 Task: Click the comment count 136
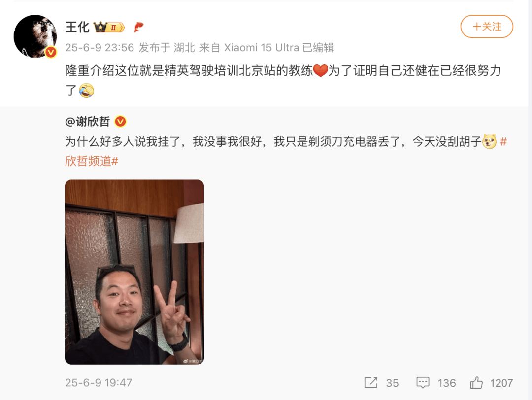[x=446, y=383]
